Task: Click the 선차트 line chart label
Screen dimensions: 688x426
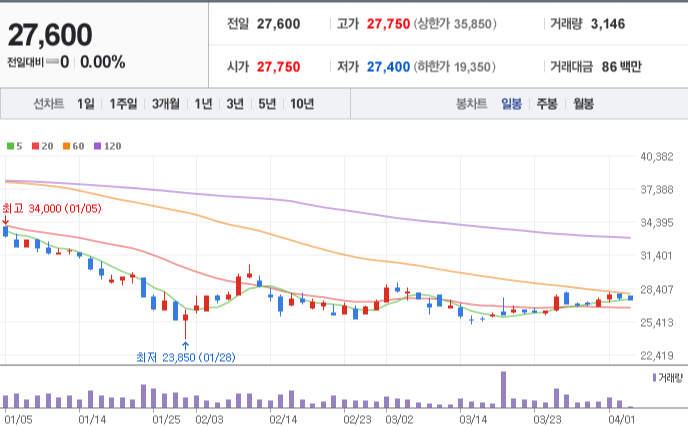Action: (x=49, y=104)
